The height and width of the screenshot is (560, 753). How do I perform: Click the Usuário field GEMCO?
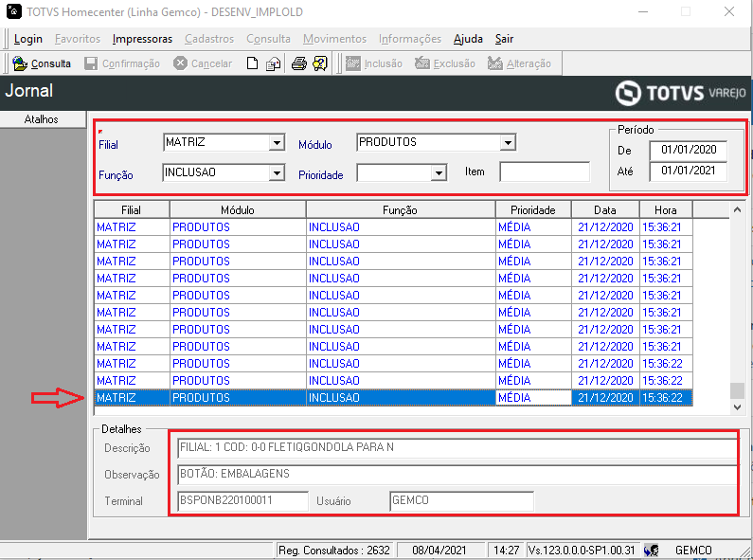[x=461, y=501]
